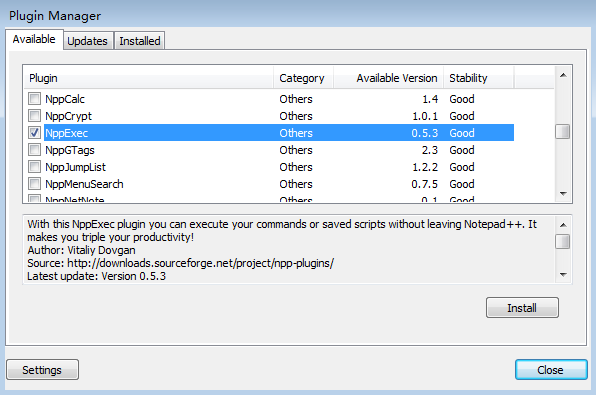Check the NppCrypt plugin checkbox
596x395 pixels.
point(34,116)
